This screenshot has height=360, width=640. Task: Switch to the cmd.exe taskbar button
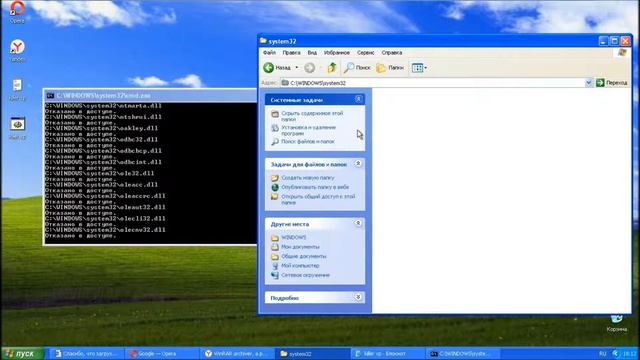(463, 353)
